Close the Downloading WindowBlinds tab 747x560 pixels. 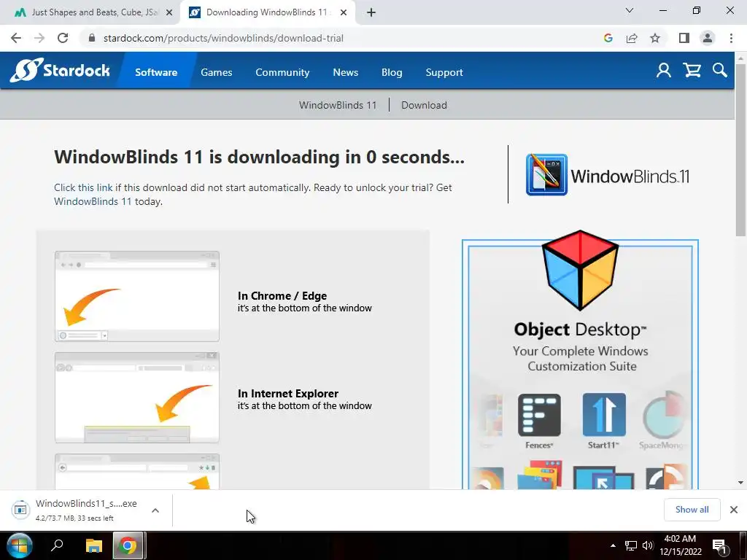pos(344,12)
